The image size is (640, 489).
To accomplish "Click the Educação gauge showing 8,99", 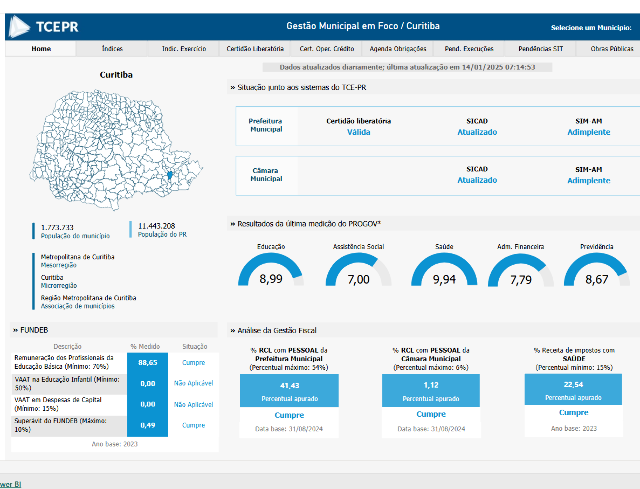I will click(270, 273).
